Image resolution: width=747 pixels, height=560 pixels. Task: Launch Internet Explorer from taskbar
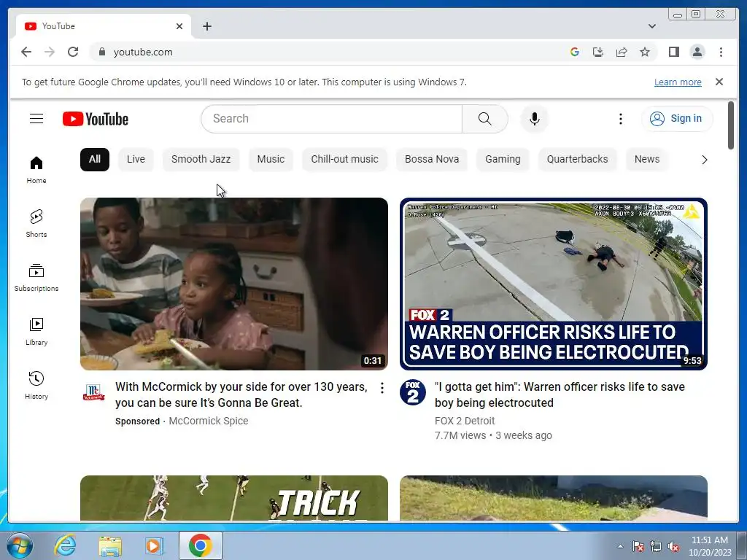pos(65,545)
